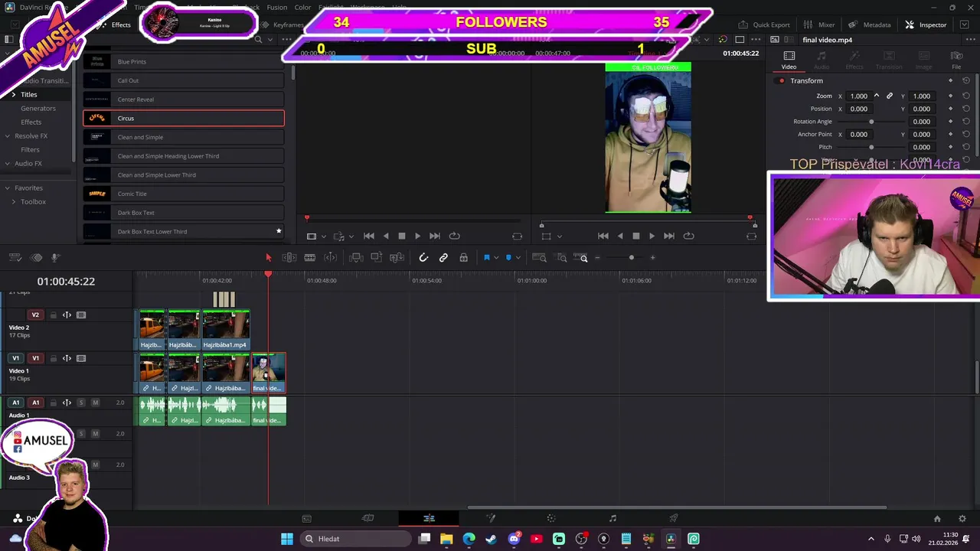Adjust the Pitch slider
980x551 pixels.
(x=871, y=147)
